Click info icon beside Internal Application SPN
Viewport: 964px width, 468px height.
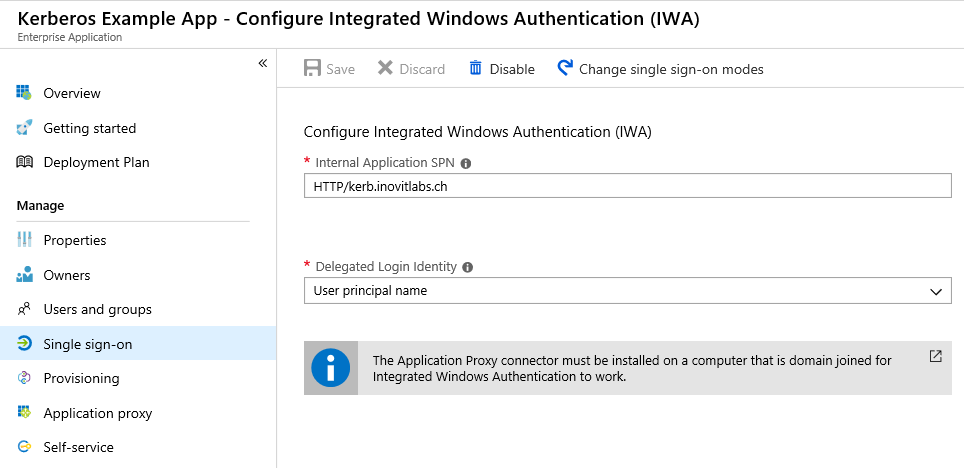click(466, 164)
